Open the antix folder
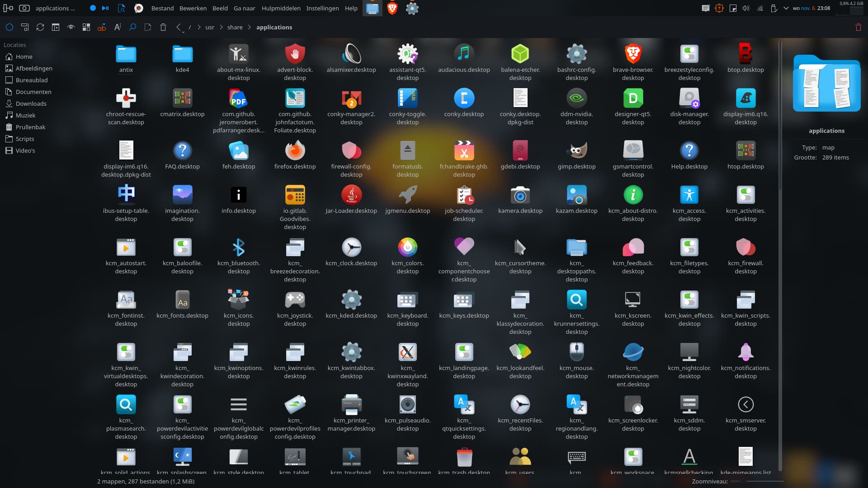 (x=126, y=54)
